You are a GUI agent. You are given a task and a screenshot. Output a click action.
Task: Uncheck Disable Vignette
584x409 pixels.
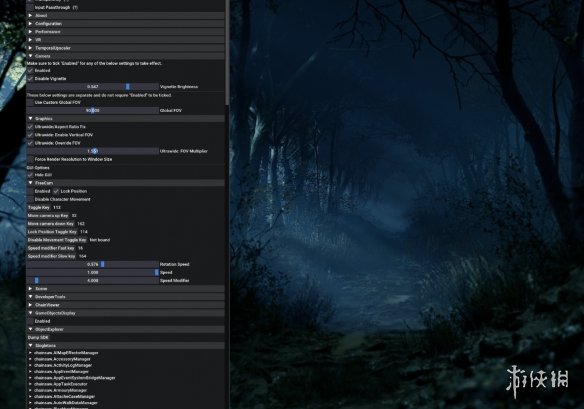[x=30, y=79]
